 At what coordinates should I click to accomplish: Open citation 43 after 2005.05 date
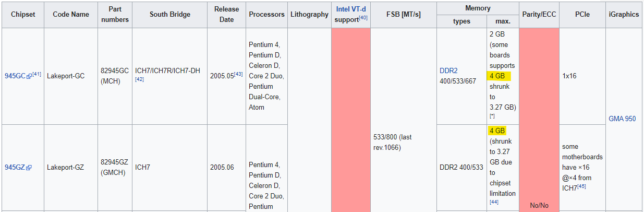pyautogui.click(x=238, y=74)
